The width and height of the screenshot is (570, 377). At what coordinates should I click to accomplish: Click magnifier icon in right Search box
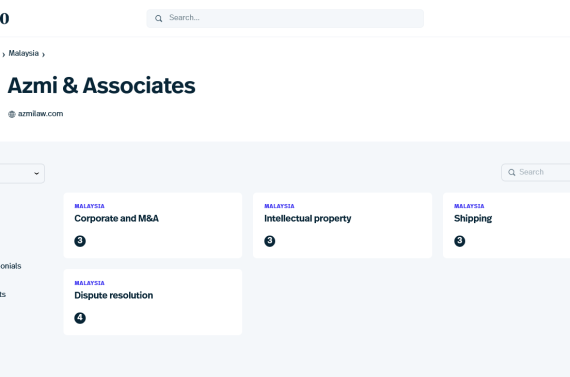(x=511, y=172)
